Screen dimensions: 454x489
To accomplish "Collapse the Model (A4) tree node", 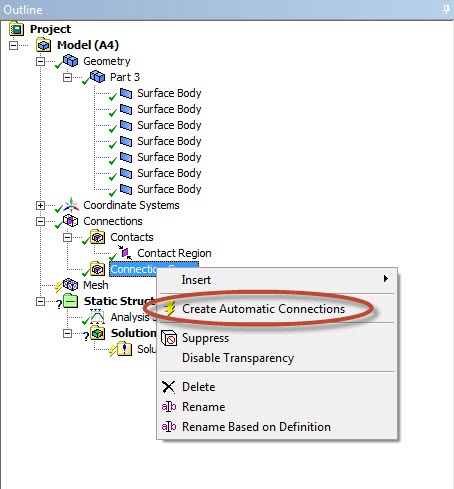I will (x=13, y=45).
